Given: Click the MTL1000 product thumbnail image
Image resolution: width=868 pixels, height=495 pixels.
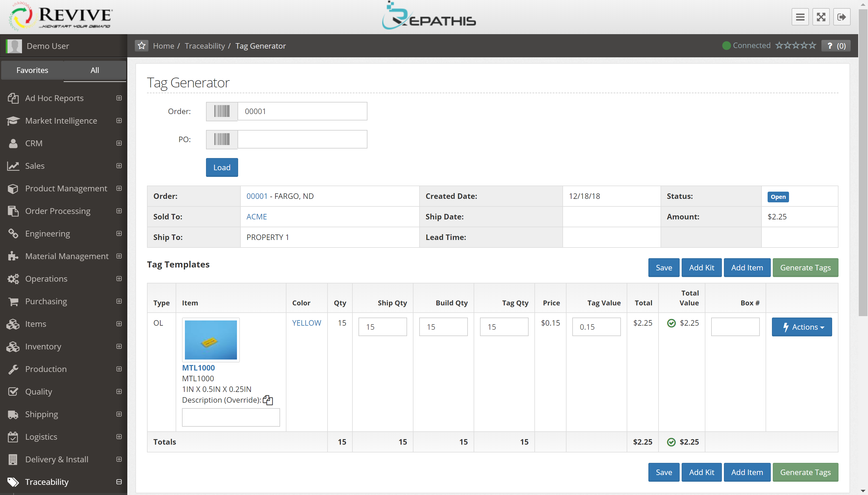Looking at the screenshot, I should (x=211, y=340).
